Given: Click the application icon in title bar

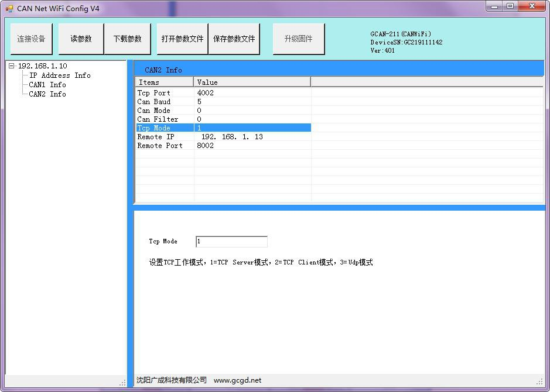Looking at the screenshot, I should [x=9, y=9].
